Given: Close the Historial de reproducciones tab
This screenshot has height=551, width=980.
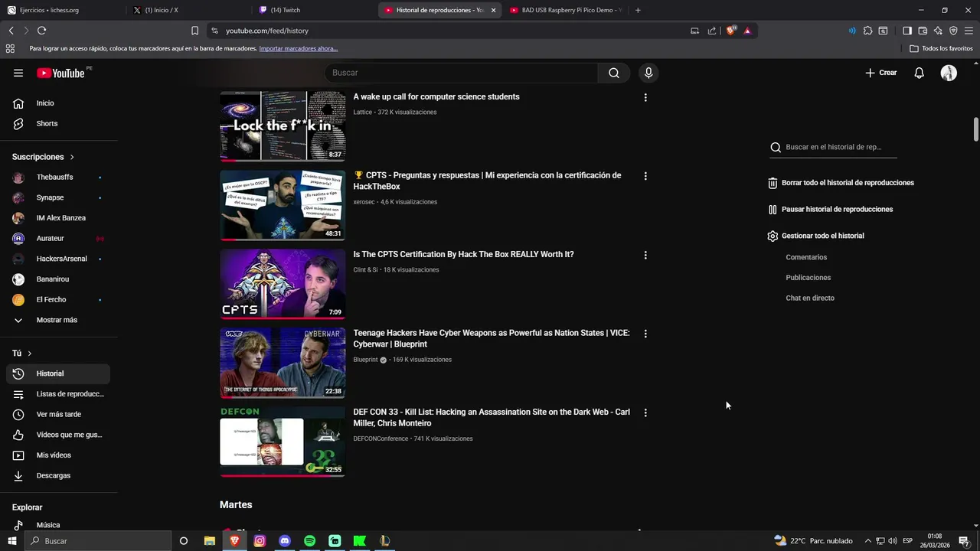Looking at the screenshot, I should pyautogui.click(x=493, y=10).
